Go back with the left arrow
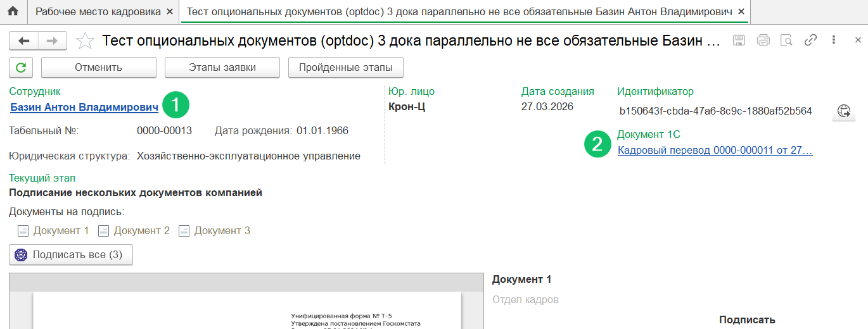This screenshot has height=329, width=868. tap(24, 41)
